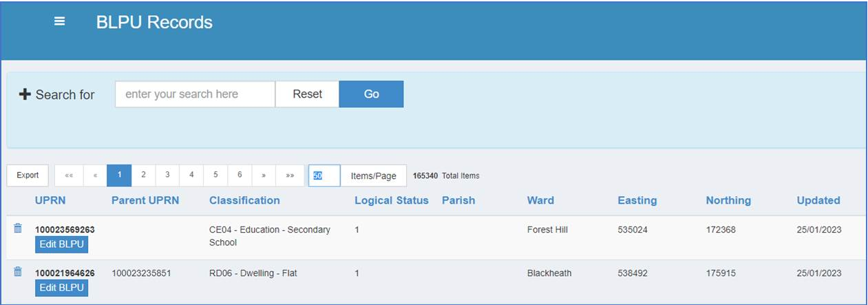Select the Forest Hill ward cell
868x305 pixels.
click(x=548, y=229)
